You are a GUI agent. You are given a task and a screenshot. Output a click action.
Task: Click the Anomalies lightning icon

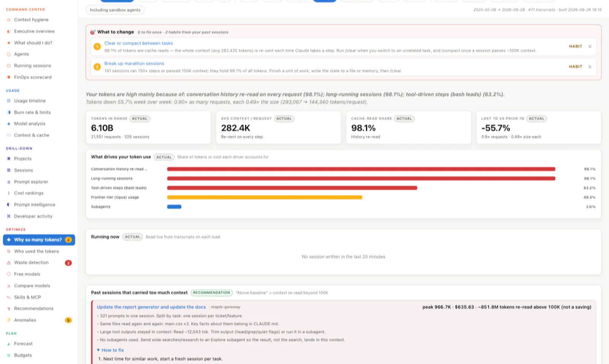pyautogui.click(x=9, y=320)
